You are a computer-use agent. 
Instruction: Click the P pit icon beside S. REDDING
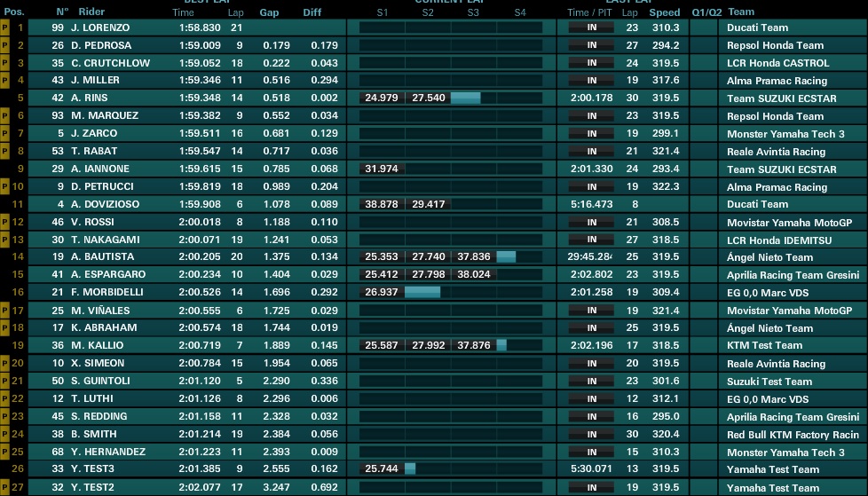click(x=5, y=416)
